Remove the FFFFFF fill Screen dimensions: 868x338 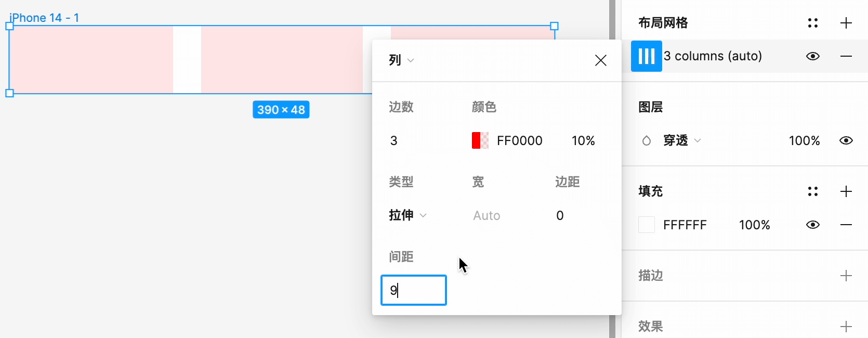coord(846,225)
